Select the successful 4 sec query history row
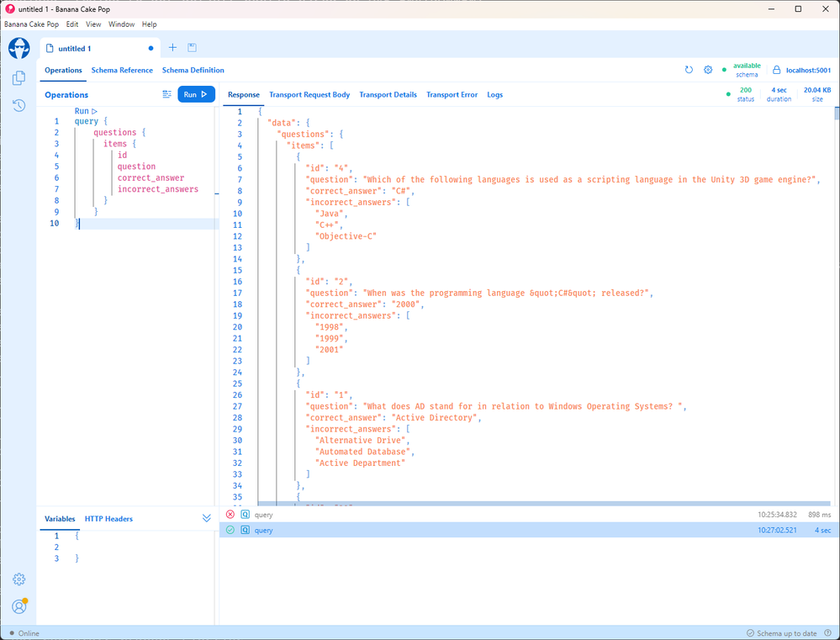The image size is (840, 640). tap(528, 530)
